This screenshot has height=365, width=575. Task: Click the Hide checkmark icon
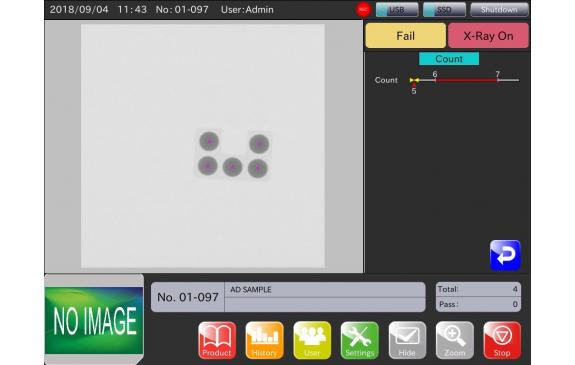407,340
